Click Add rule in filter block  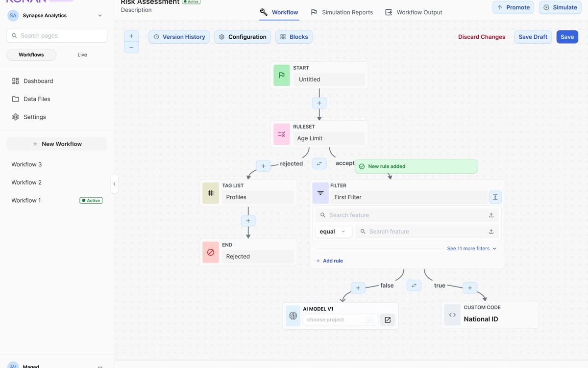(329, 261)
